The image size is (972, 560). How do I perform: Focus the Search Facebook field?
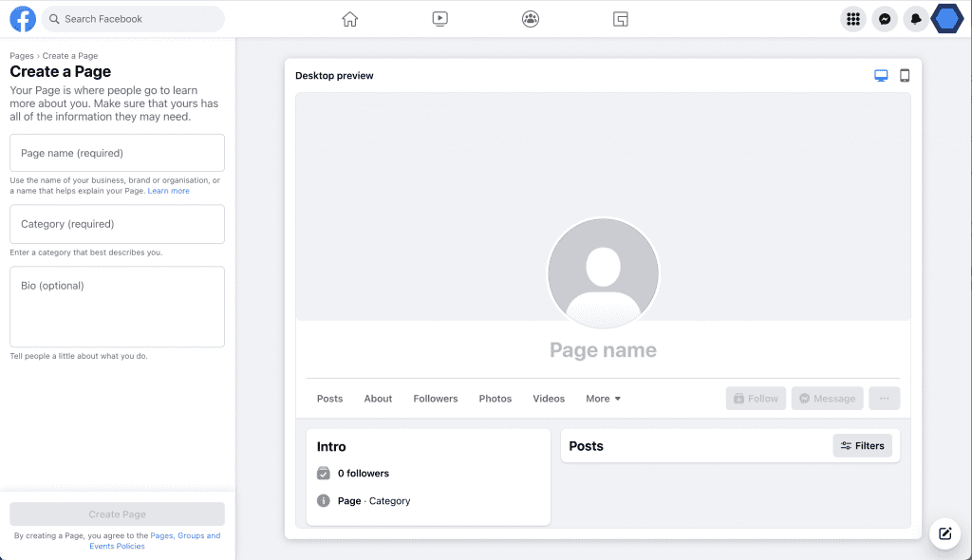133,19
